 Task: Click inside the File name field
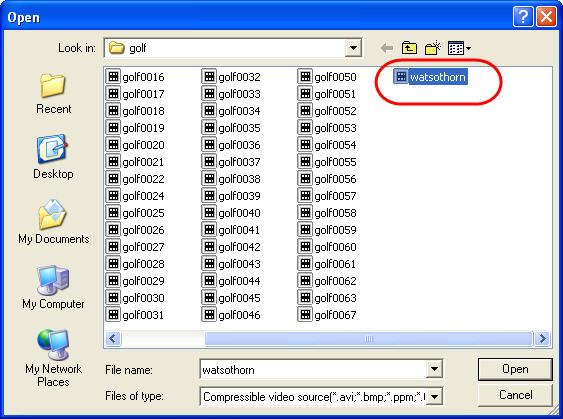(x=313, y=369)
